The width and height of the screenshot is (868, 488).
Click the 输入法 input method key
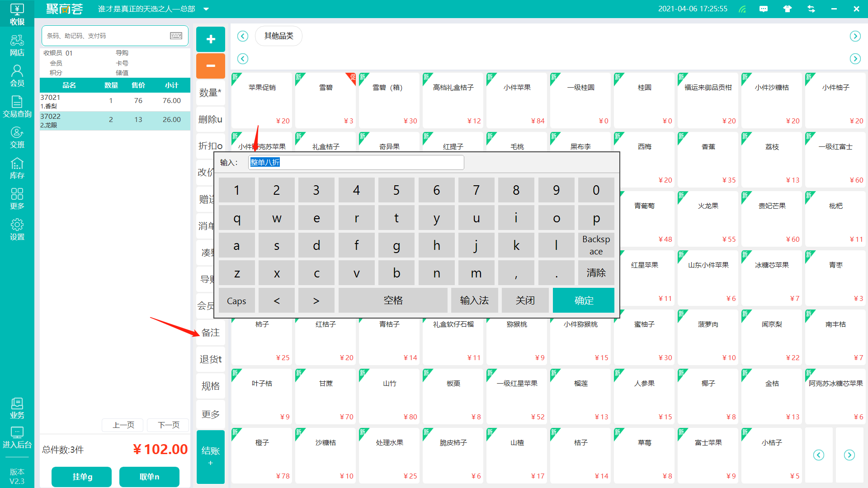[474, 300]
